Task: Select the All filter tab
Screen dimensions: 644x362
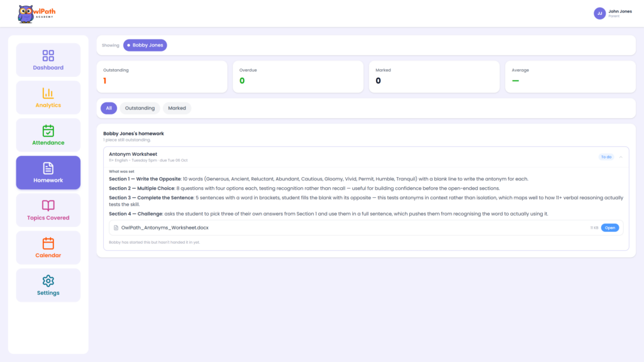Action: coord(109,108)
